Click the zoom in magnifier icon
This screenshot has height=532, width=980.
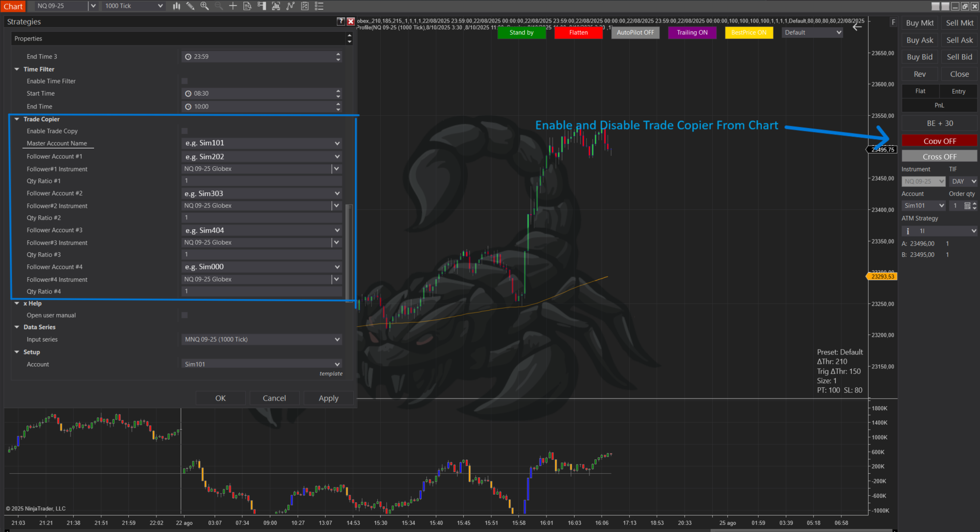[x=204, y=6]
